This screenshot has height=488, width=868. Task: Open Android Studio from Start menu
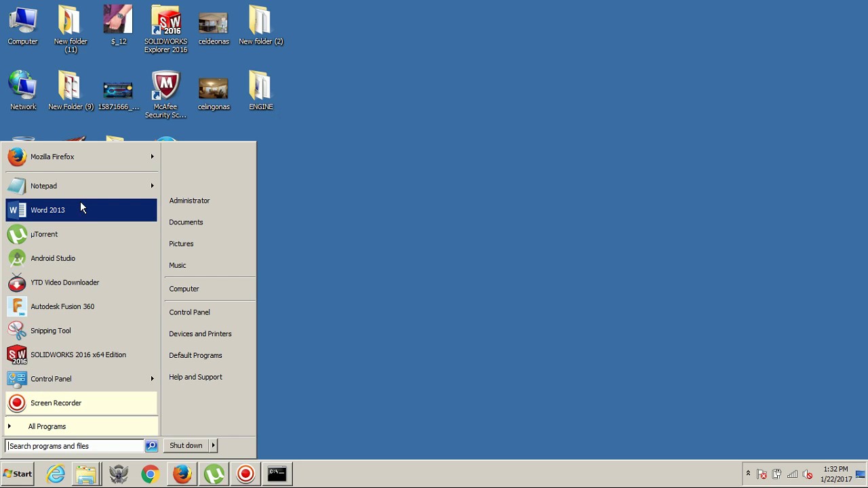point(81,258)
